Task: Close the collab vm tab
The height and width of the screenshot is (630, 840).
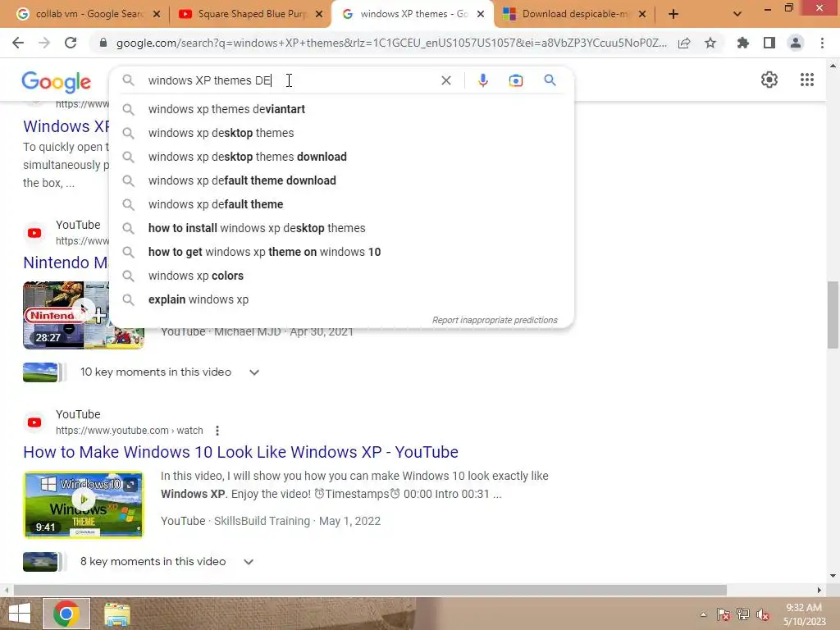Action: click(x=157, y=15)
